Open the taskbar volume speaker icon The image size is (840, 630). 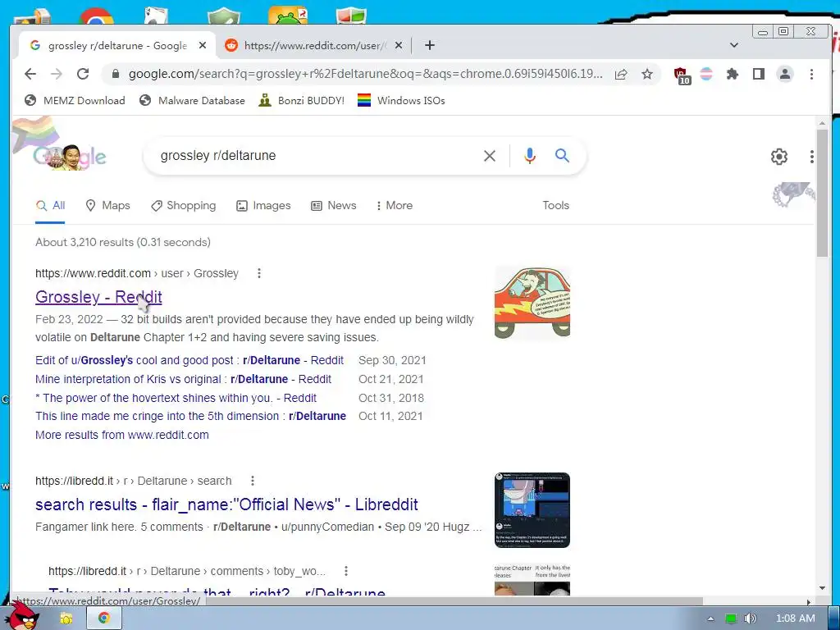click(x=750, y=619)
